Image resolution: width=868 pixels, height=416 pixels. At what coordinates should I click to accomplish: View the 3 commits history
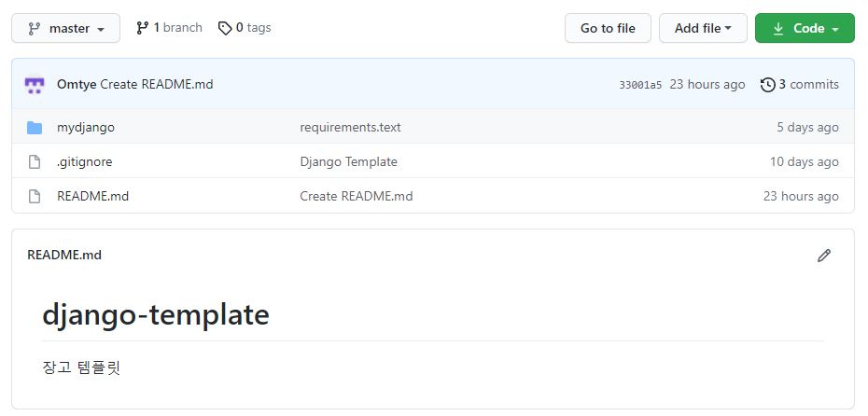click(800, 85)
